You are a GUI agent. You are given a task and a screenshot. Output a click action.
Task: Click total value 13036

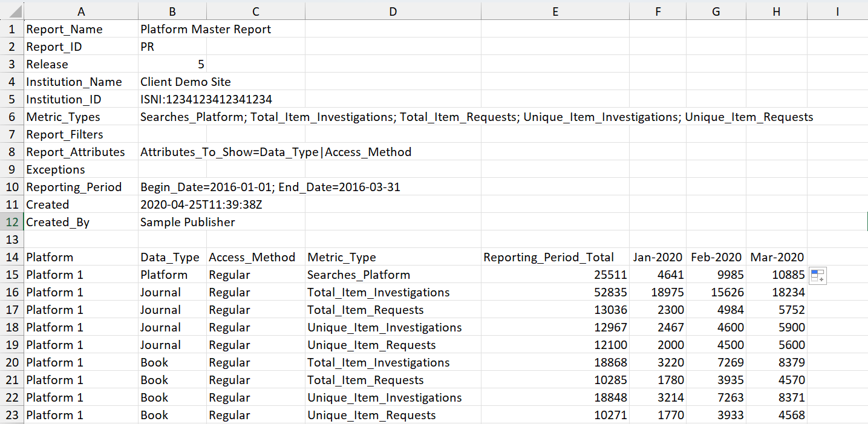point(555,310)
